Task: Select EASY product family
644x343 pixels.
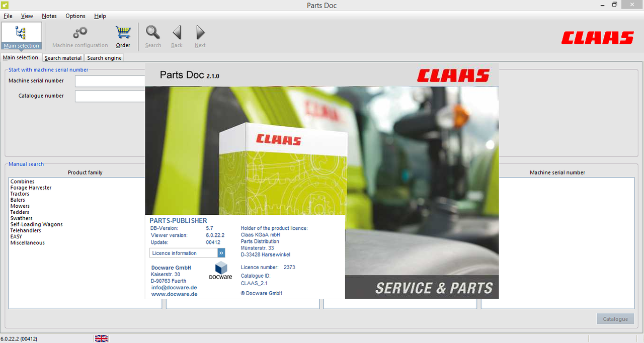Action: [x=16, y=236]
